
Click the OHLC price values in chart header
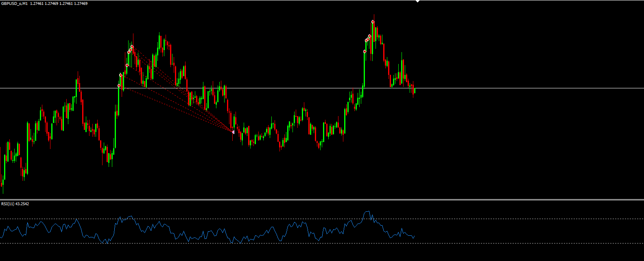59,4
